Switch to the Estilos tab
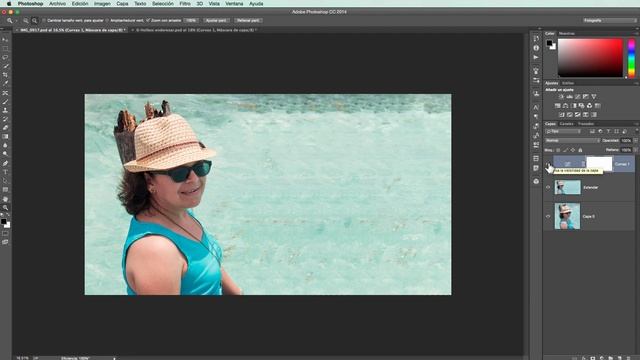The width and height of the screenshot is (640, 360). (x=568, y=83)
